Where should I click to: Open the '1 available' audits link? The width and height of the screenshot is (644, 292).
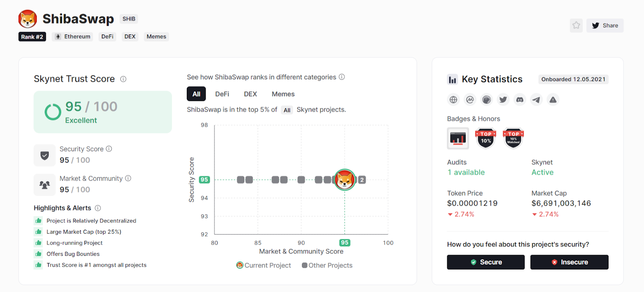pyautogui.click(x=466, y=172)
